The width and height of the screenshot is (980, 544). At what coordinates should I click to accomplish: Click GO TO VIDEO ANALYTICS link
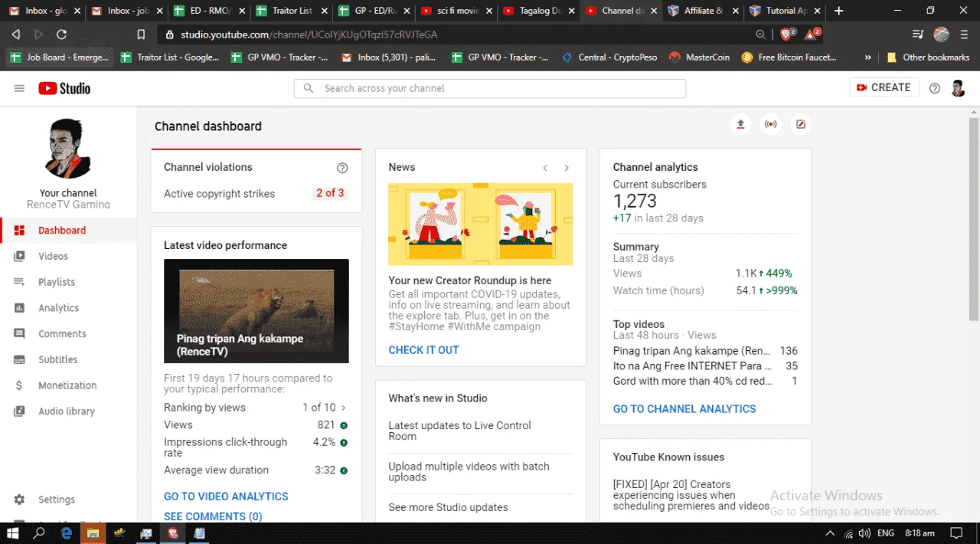[x=226, y=496]
